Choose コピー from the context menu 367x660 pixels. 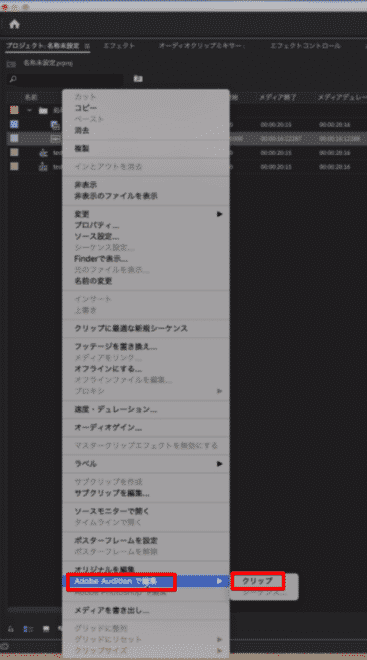[85, 108]
